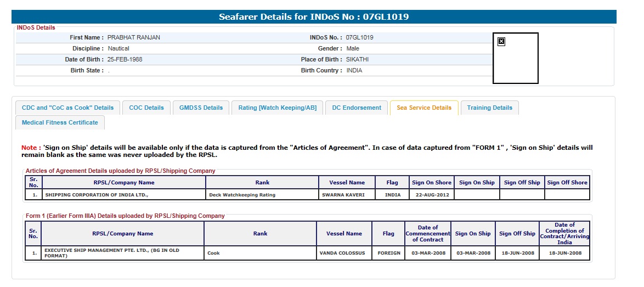Click the VANDA COLOSSUS vessel name cell
The height and width of the screenshot is (287, 644).
click(344, 253)
